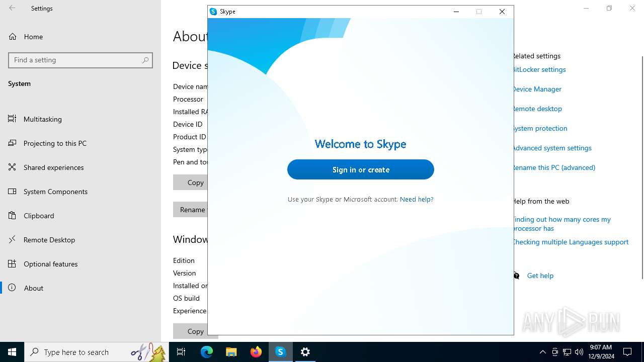644x362 pixels.
Task: Click the taskbar Type here to search box
Action: coord(96,352)
